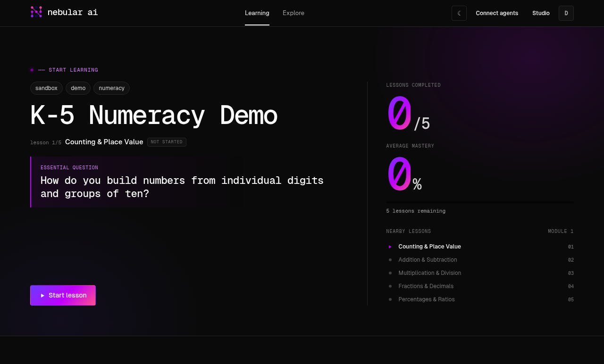Click the Start lesson button
Screen dimensions: 604x364
point(63,295)
